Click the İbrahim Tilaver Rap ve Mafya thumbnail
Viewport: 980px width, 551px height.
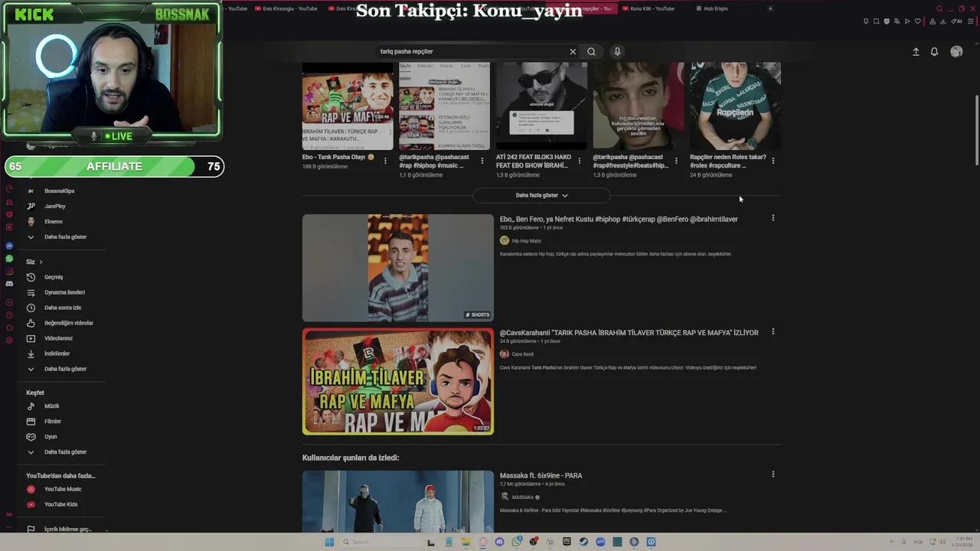pos(398,381)
